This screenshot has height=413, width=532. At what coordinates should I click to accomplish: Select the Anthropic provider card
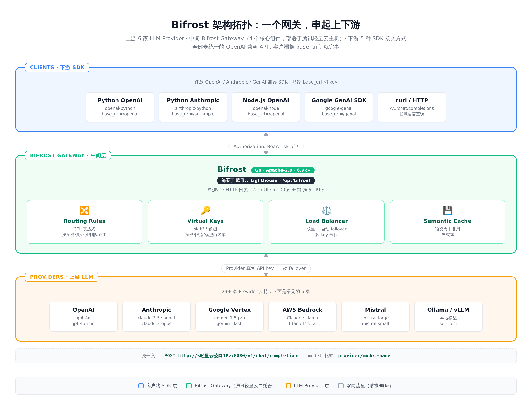click(x=157, y=317)
